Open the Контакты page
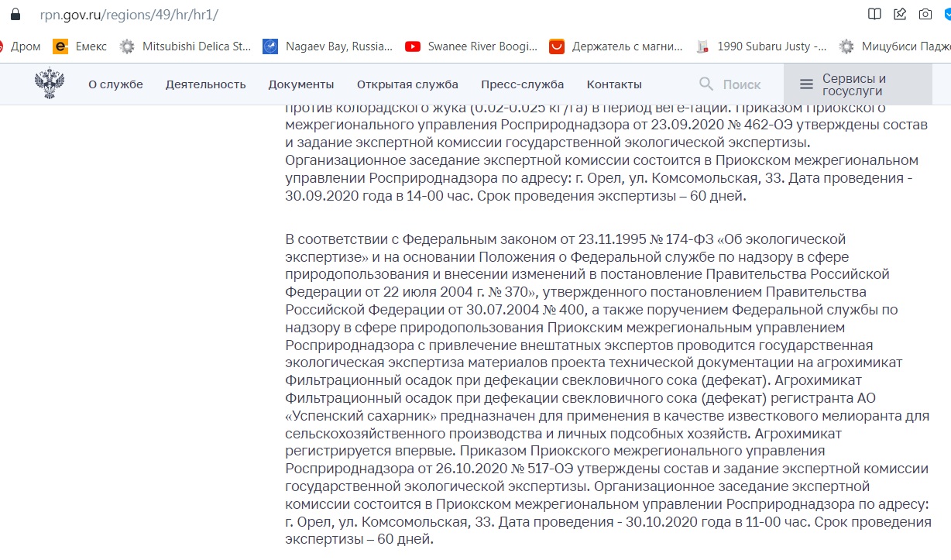This screenshot has width=951, height=560. tap(614, 84)
